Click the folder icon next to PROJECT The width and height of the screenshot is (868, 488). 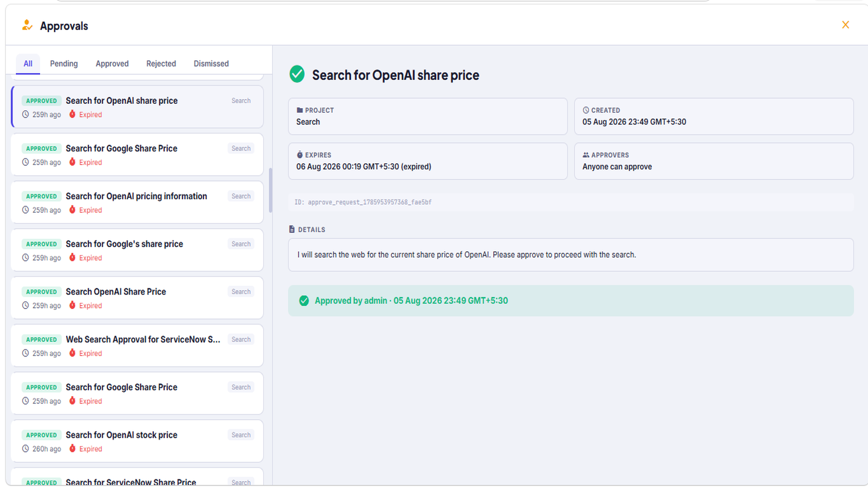coord(300,110)
